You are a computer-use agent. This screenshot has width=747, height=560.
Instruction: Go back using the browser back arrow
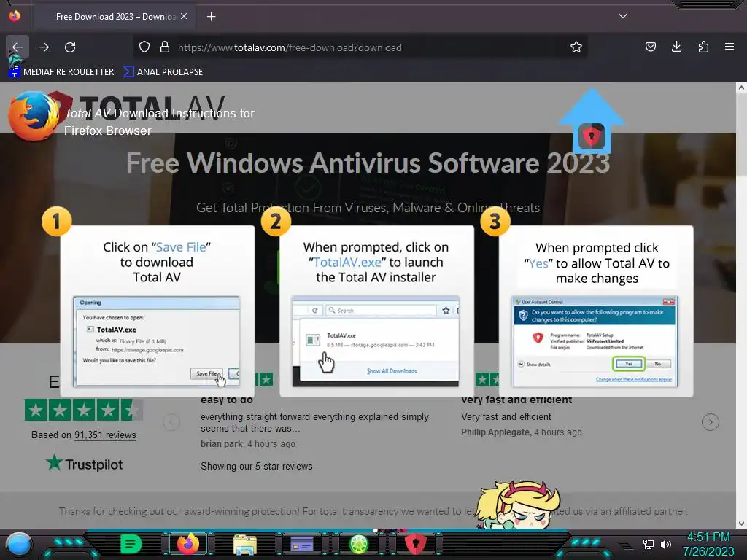tap(18, 47)
